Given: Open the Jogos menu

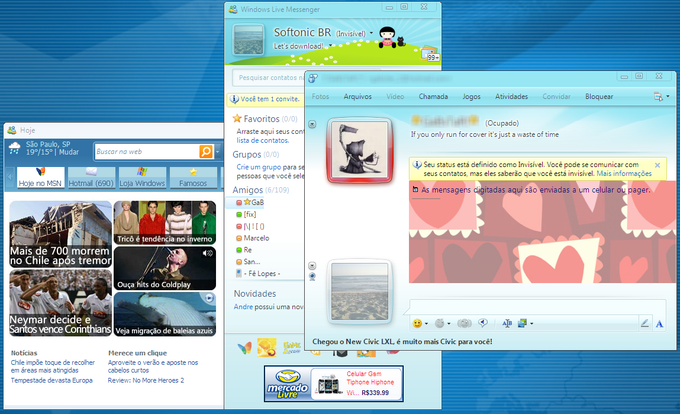Looking at the screenshot, I should tap(471, 97).
